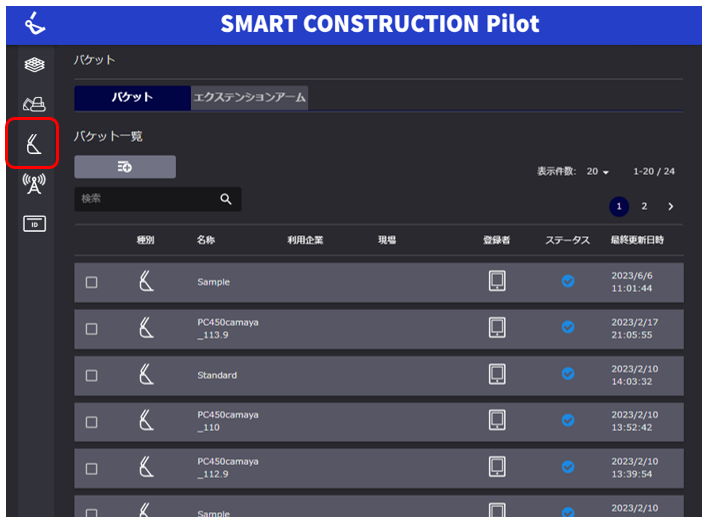The width and height of the screenshot is (706, 523).
Task: Focus the 検索 search field
Action: pos(158,199)
